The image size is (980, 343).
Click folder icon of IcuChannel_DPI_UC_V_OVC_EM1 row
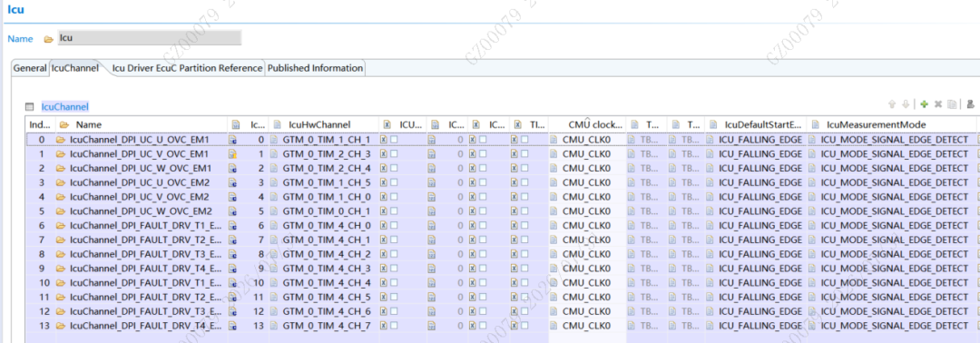point(61,153)
